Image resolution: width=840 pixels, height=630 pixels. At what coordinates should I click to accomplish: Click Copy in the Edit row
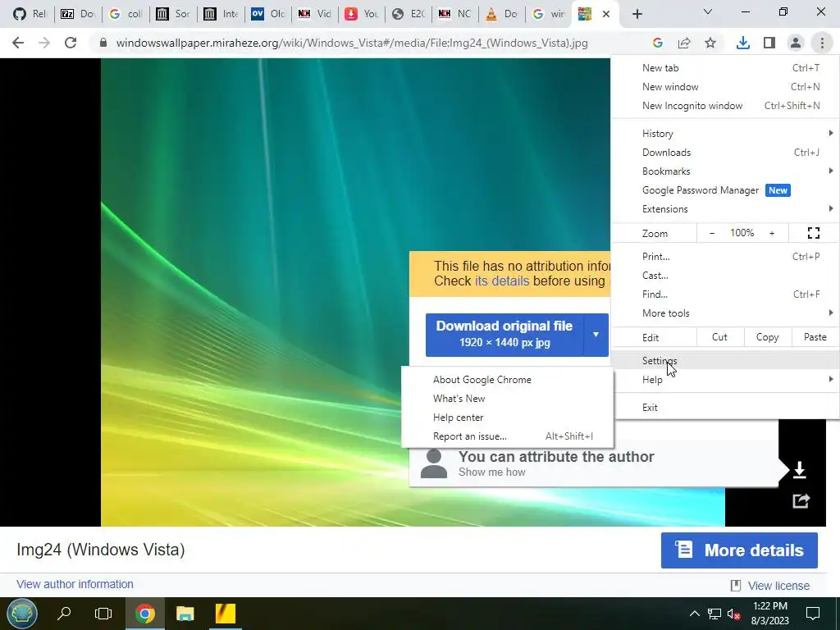pos(767,337)
